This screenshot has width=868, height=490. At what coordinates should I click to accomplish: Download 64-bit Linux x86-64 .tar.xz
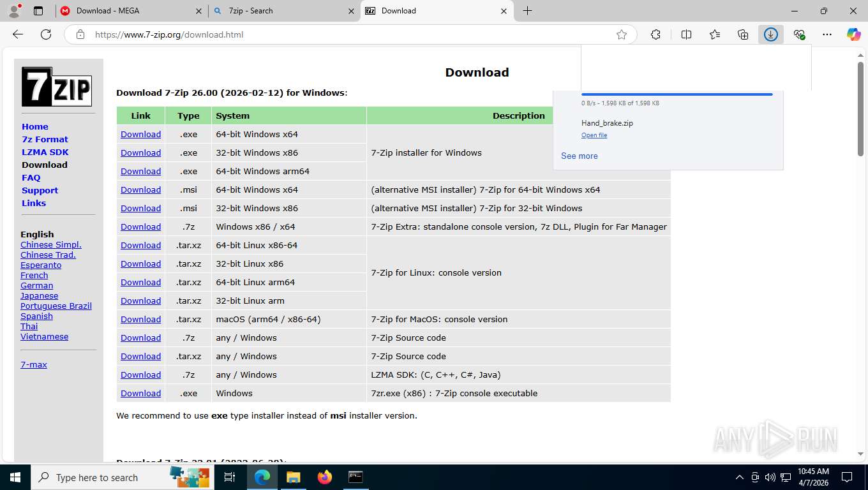point(140,245)
